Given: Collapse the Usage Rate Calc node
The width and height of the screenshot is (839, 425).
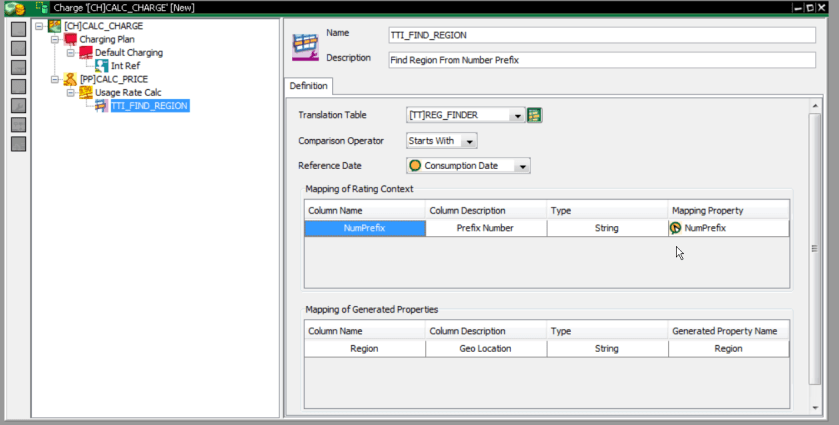Looking at the screenshot, I should coord(71,92).
